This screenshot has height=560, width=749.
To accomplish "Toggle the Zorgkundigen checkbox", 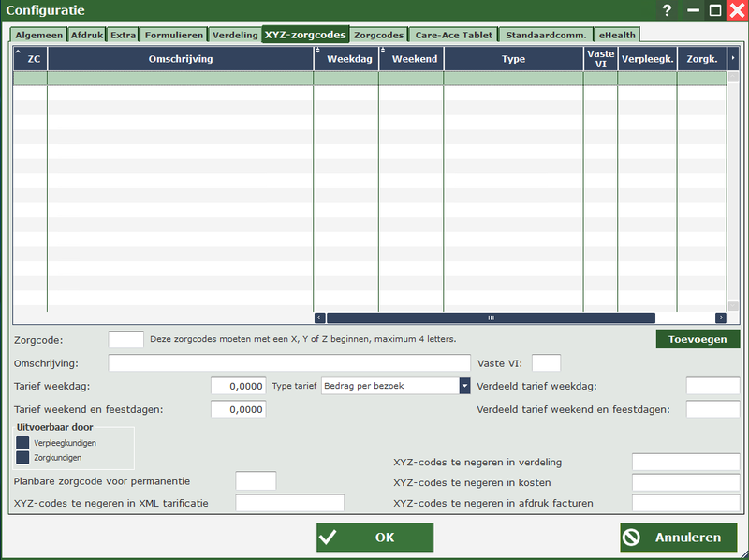I will pos(22,457).
